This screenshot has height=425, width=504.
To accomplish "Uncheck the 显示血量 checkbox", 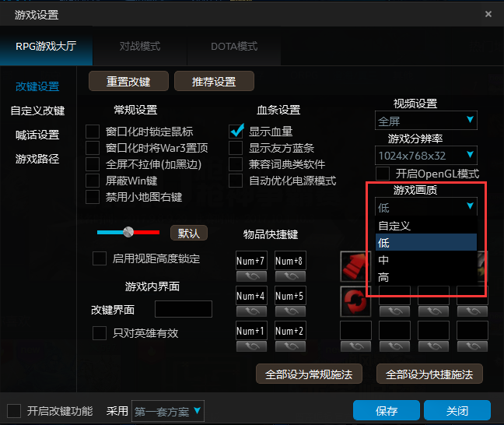I will click(236, 132).
